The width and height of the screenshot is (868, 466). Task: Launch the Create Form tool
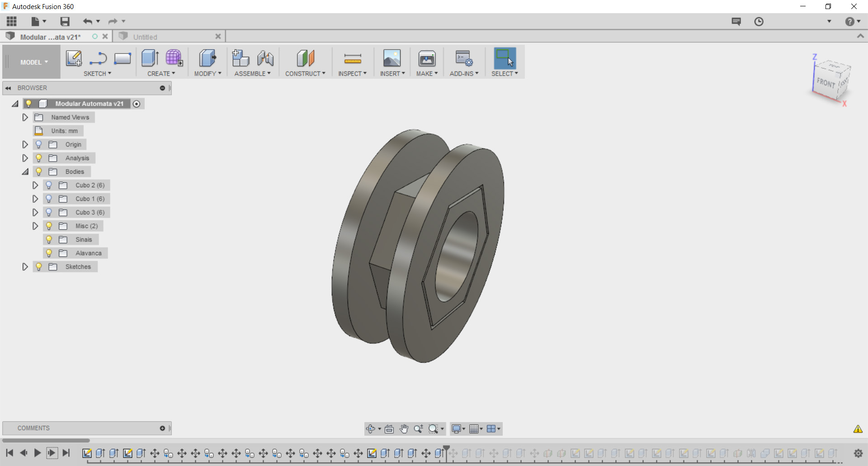click(174, 58)
